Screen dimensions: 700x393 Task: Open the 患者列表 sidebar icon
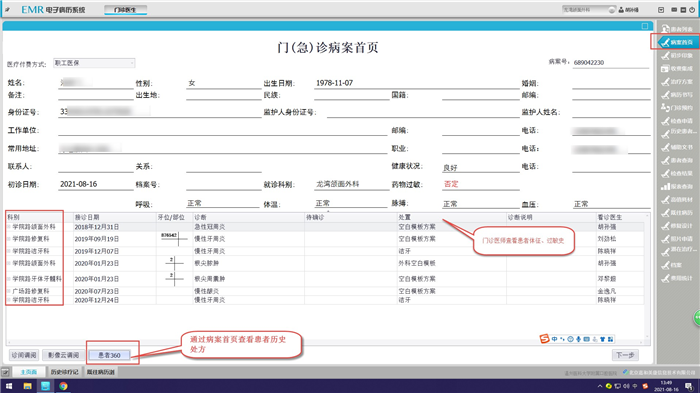tap(677, 29)
